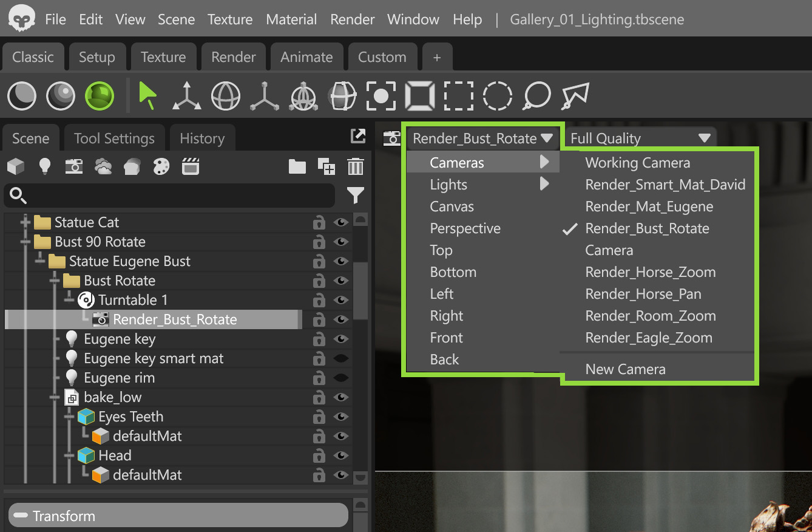Viewport: 812px width, 532px height.
Task: Delete selected object with trash icon
Action: pyautogui.click(x=356, y=166)
